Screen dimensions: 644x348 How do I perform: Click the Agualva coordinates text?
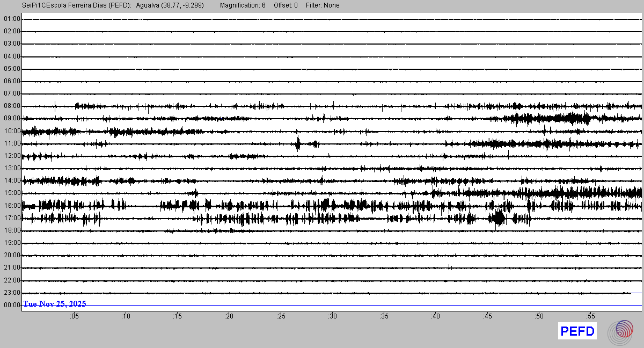pyautogui.click(x=170, y=5)
